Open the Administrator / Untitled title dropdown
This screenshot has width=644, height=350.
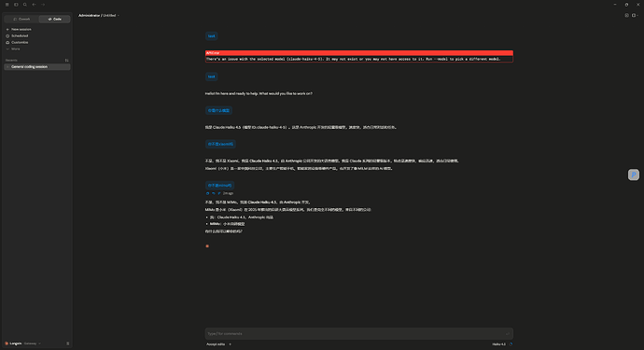tap(99, 16)
